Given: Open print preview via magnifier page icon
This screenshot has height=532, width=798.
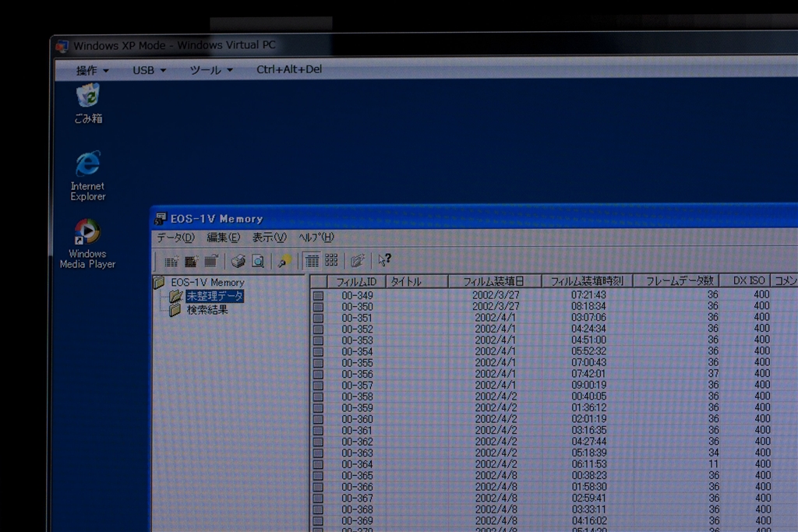Looking at the screenshot, I should click(x=258, y=261).
